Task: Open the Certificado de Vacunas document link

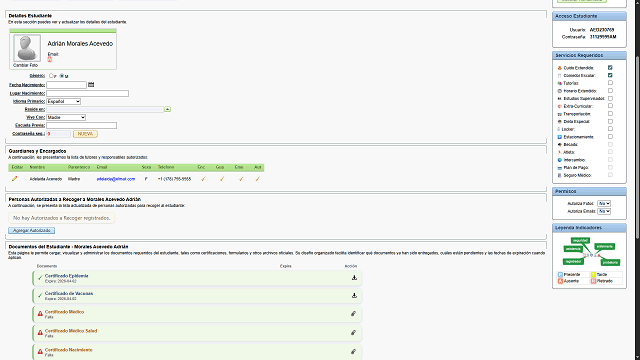Action: [x=69, y=293]
